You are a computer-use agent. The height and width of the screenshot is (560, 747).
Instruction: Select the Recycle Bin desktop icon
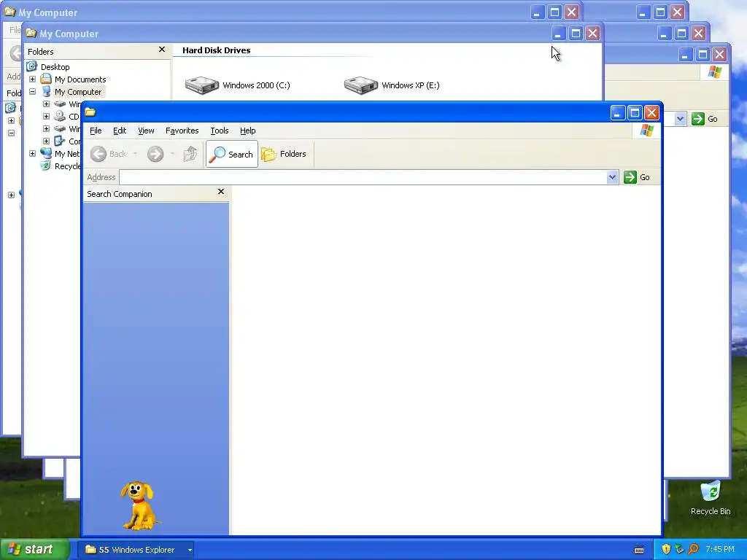711,497
